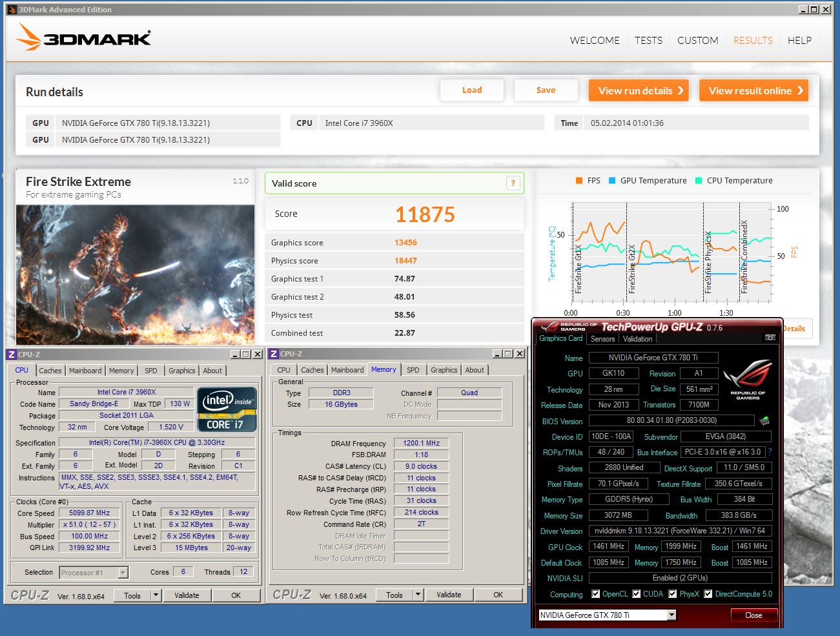Toggle the DirectCompute 5.0 checkbox
The width and height of the screenshot is (840, 636).
pos(708,594)
